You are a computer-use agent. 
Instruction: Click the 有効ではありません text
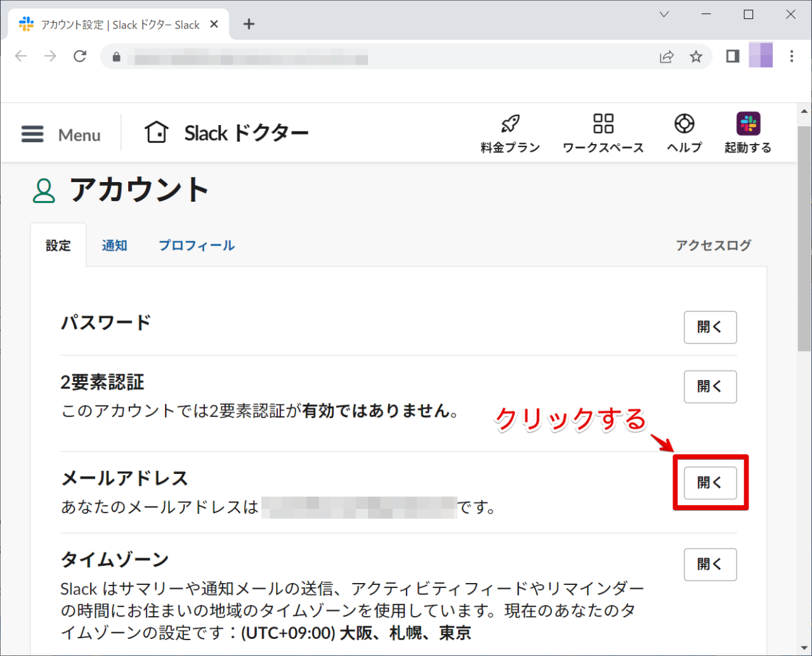(x=376, y=411)
